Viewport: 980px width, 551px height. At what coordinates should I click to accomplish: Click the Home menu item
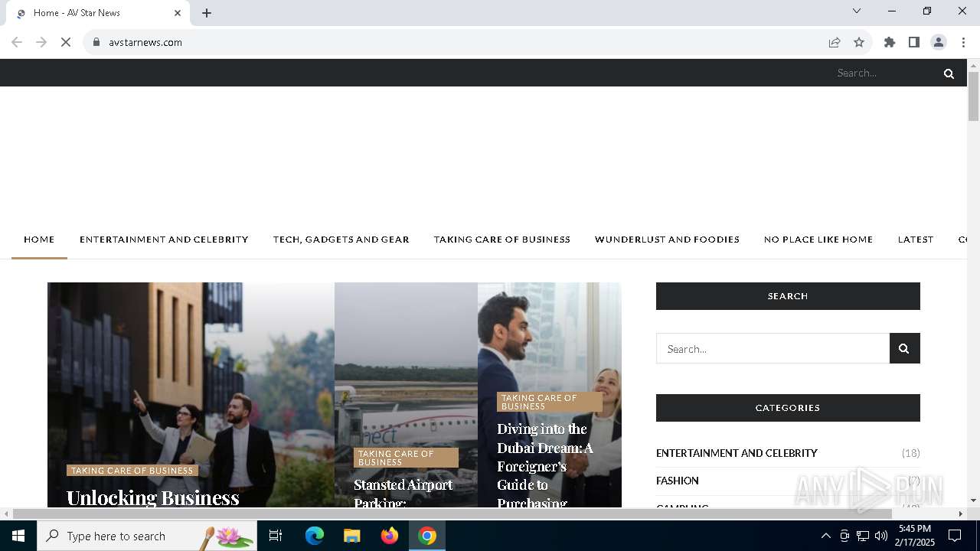39,240
